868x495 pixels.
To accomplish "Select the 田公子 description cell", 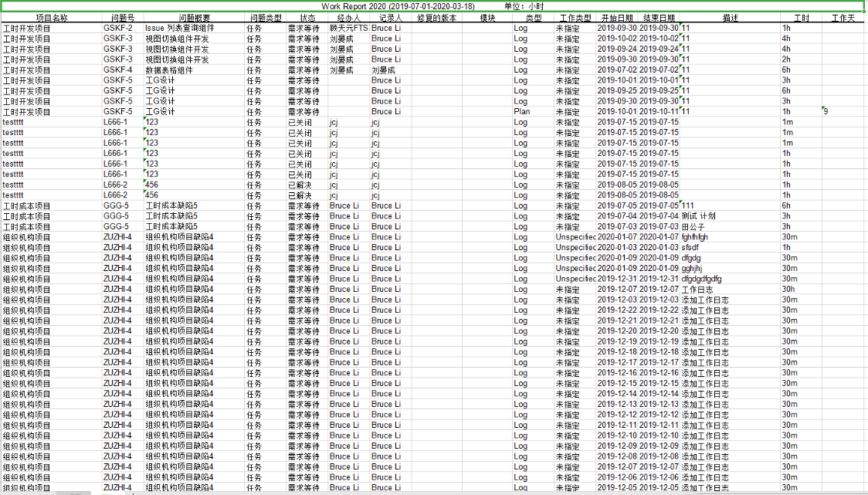I will coord(693,226).
